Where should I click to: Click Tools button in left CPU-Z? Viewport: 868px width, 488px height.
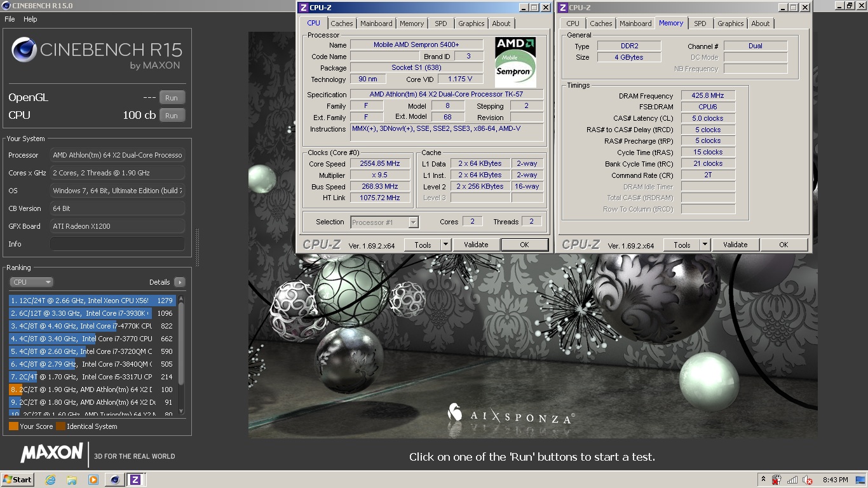423,245
